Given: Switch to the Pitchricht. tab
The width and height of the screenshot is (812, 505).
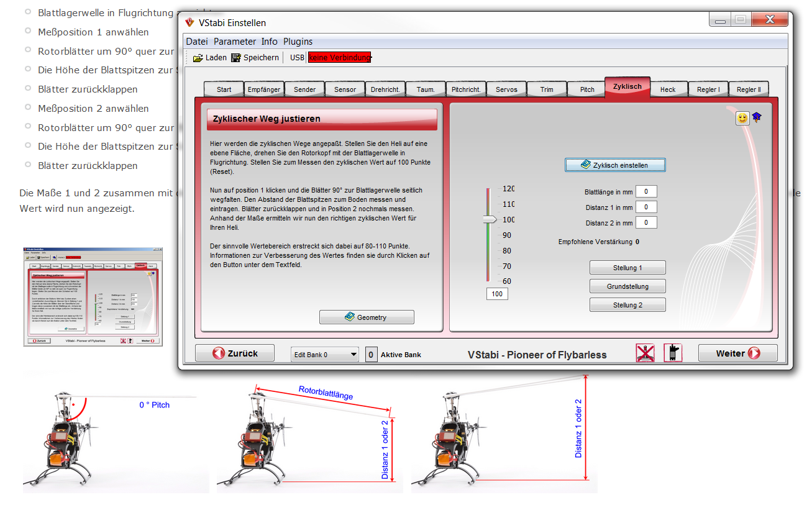Looking at the screenshot, I should click(x=466, y=89).
